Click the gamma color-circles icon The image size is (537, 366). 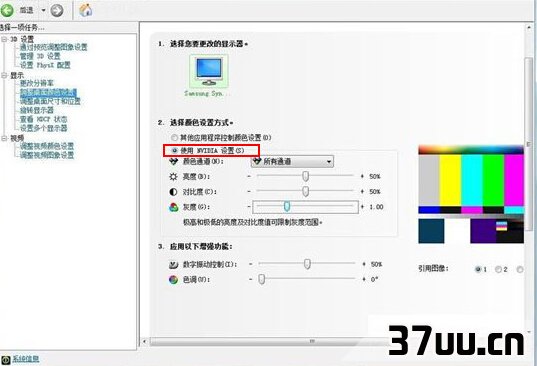tap(174, 207)
